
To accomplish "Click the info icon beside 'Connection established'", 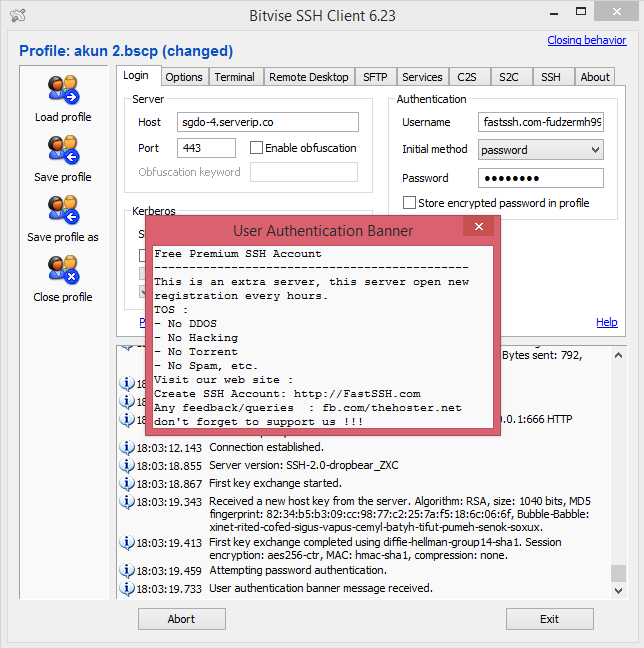I will pos(127,447).
